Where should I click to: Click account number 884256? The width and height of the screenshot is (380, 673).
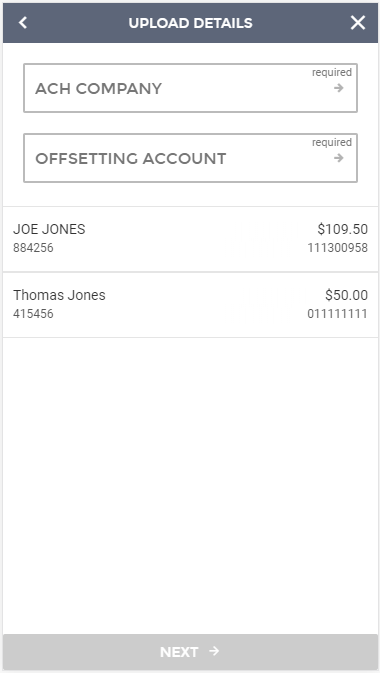coord(33,248)
